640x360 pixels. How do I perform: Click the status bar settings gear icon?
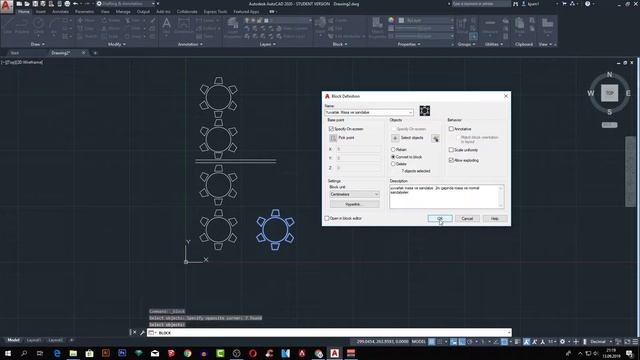click(x=562, y=342)
